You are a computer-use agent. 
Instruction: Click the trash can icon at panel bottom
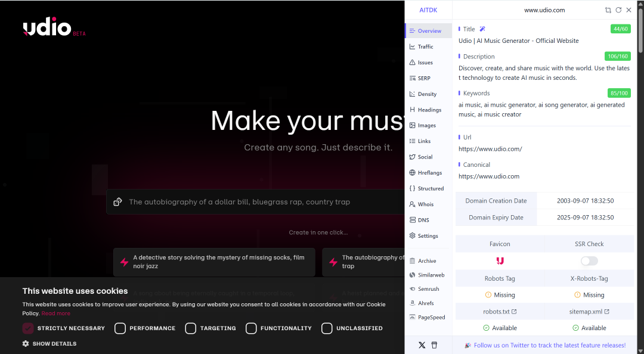click(x=434, y=345)
